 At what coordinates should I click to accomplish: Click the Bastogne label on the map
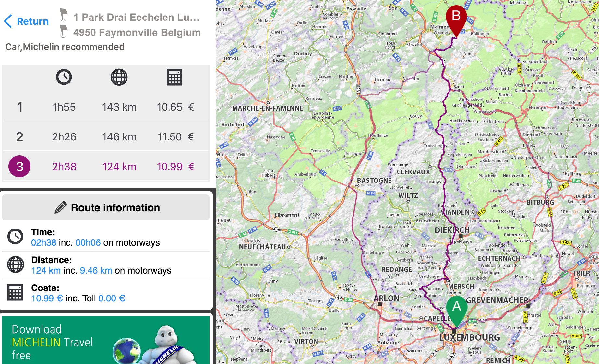click(x=374, y=181)
